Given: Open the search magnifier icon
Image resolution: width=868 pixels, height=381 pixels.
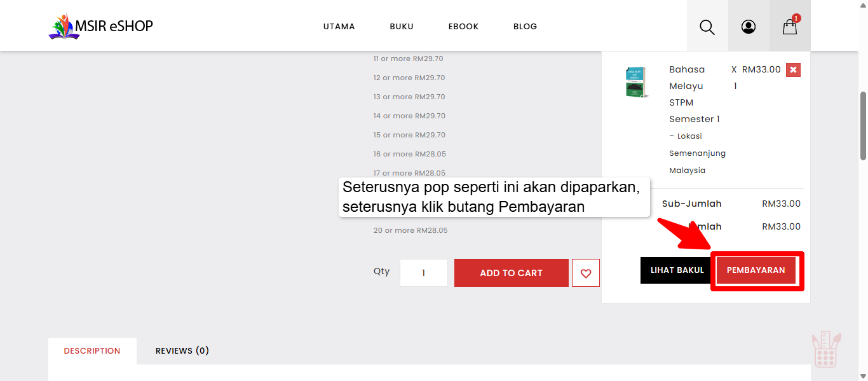Looking at the screenshot, I should (707, 27).
